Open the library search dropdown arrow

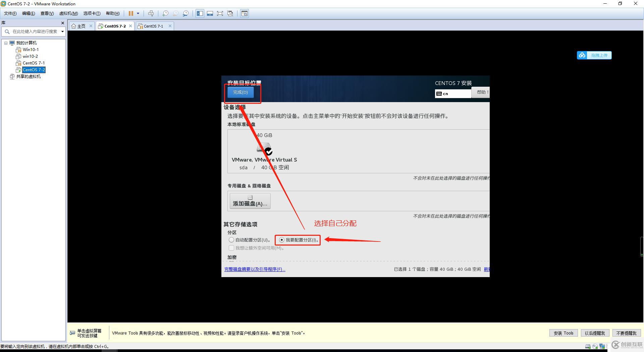pyautogui.click(x=62, y=32)
